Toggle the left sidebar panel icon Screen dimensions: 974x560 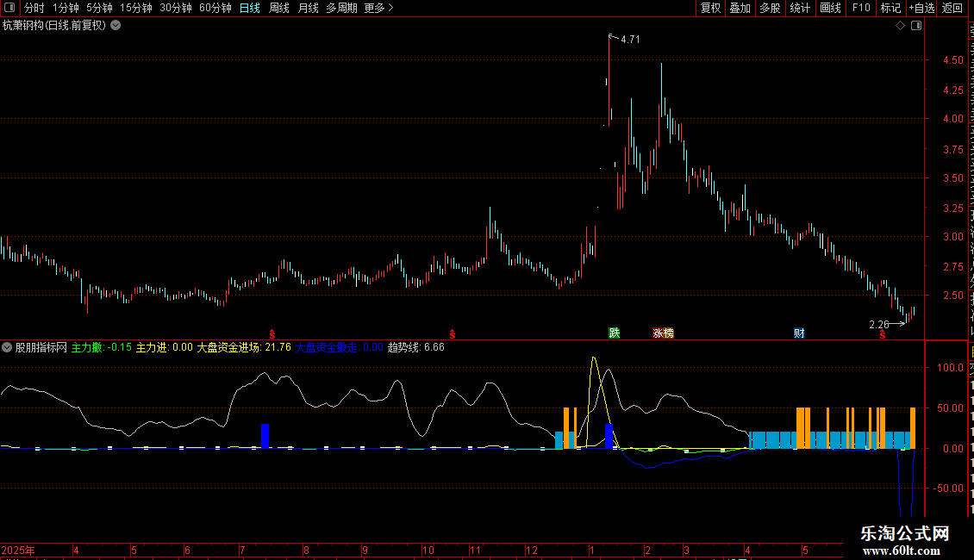(9, 8)
